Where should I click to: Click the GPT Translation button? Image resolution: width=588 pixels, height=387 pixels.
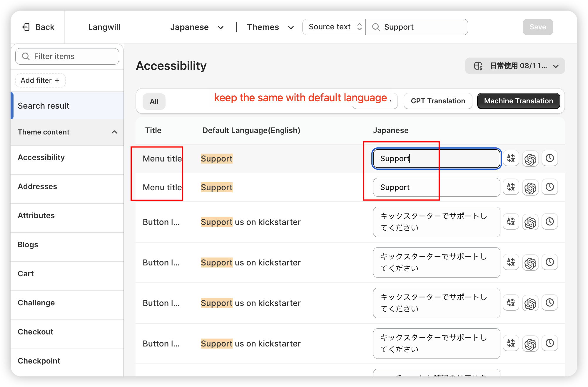pyautogui.click(x=438, y=101)
